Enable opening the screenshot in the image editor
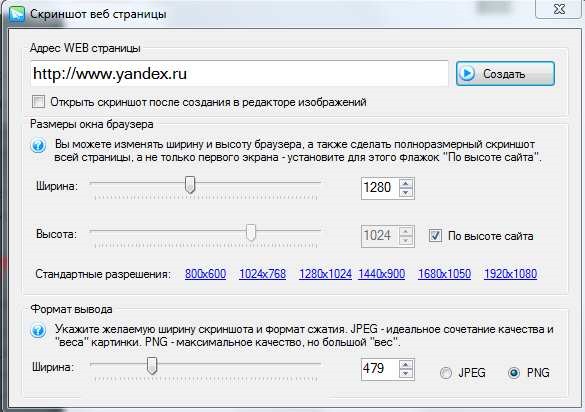 [x=38, y=102]
